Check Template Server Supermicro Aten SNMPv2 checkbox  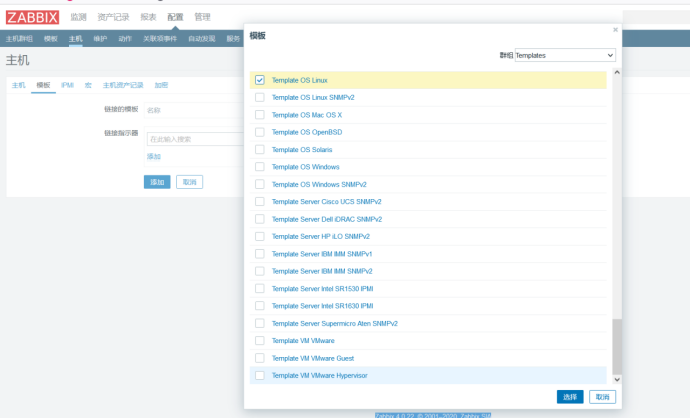click(260, 323)
